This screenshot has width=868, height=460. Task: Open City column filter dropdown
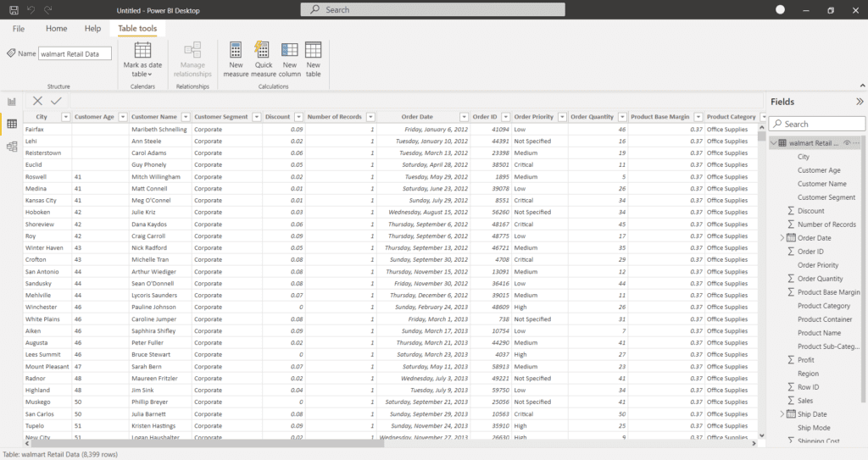[65, 117]
